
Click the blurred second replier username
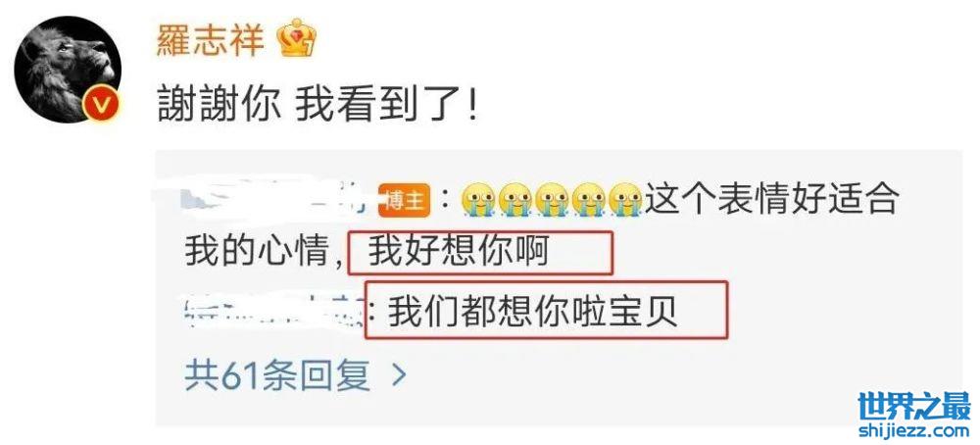pyautogui.click(x=275, y=311)
